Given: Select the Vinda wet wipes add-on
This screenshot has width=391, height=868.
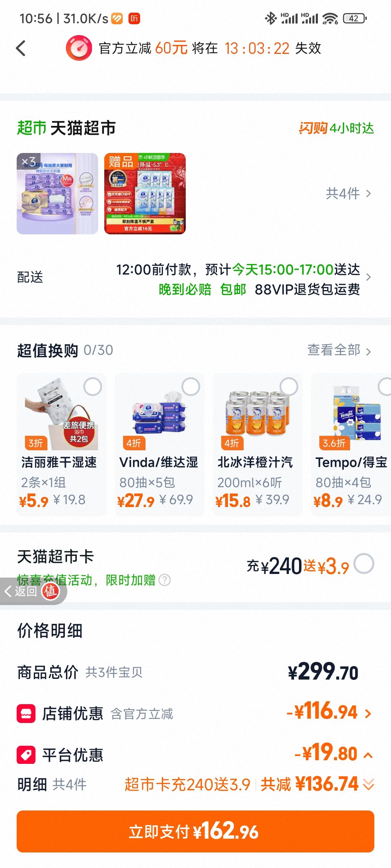Looking at the screenshot, I should tap(191, 387).
